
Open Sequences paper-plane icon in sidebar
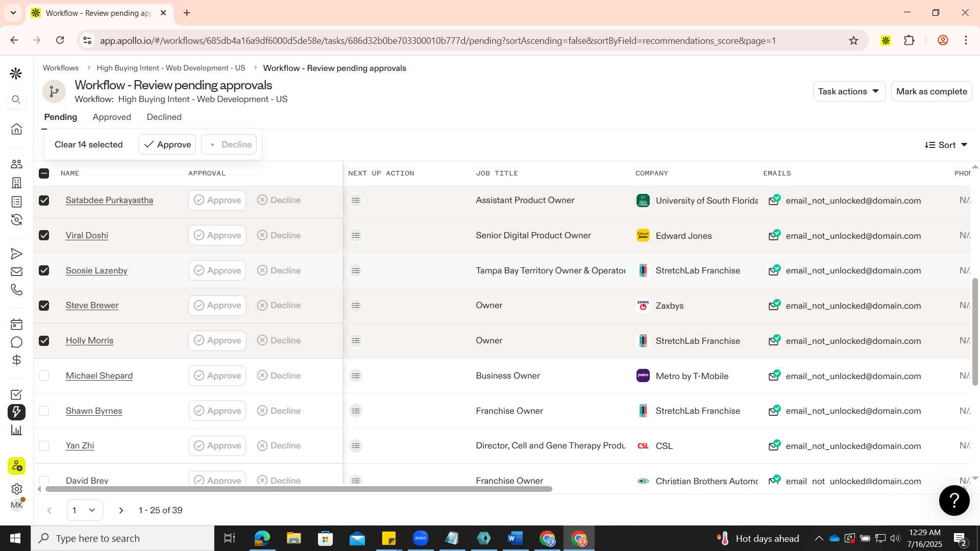pyautogui.click(x=16, y=254)
